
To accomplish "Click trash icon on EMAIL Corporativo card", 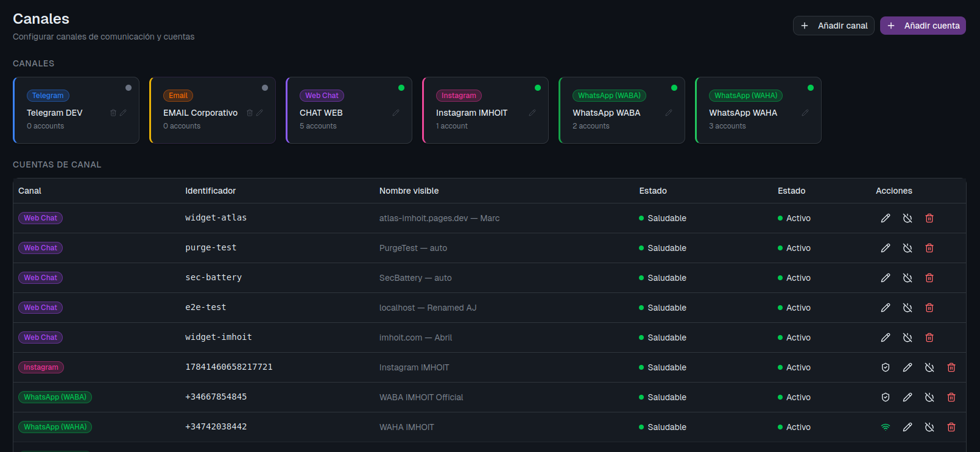I will [250, 113].
